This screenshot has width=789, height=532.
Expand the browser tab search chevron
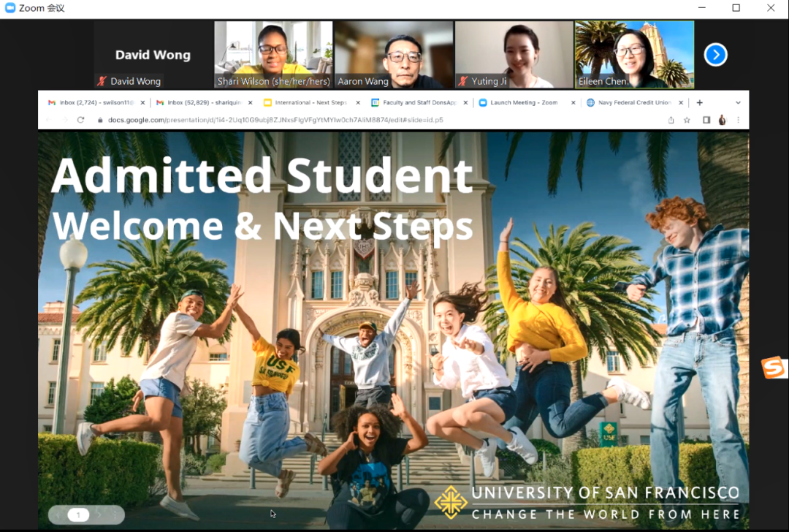[738, 103]
